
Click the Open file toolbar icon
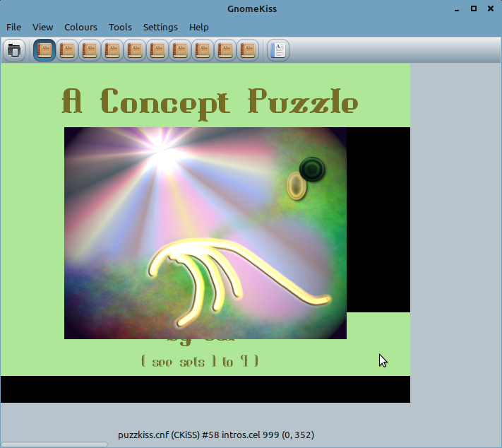coord(14,50)
